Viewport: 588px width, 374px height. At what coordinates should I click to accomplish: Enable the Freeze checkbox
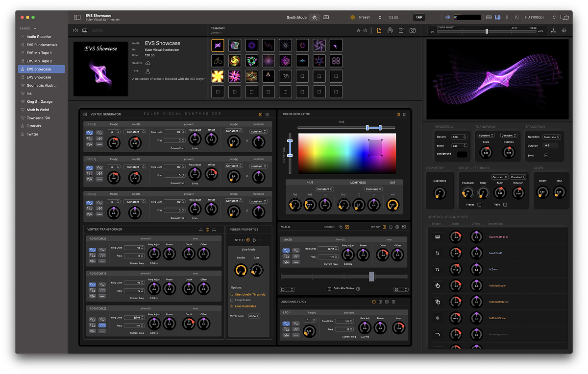click(479, 205)
